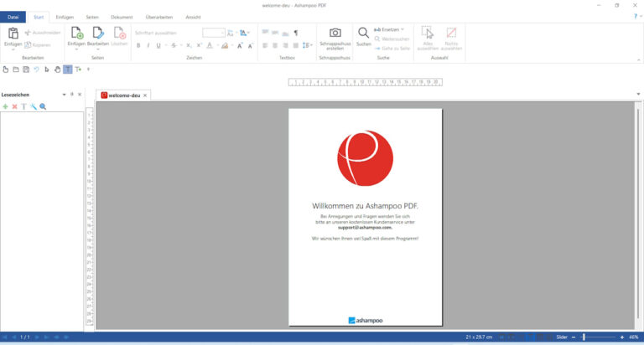Click Ausschneiden (cut) in the Bearbeiten group
This screenshot has width=644, height=345.
(x=42, y=33)
